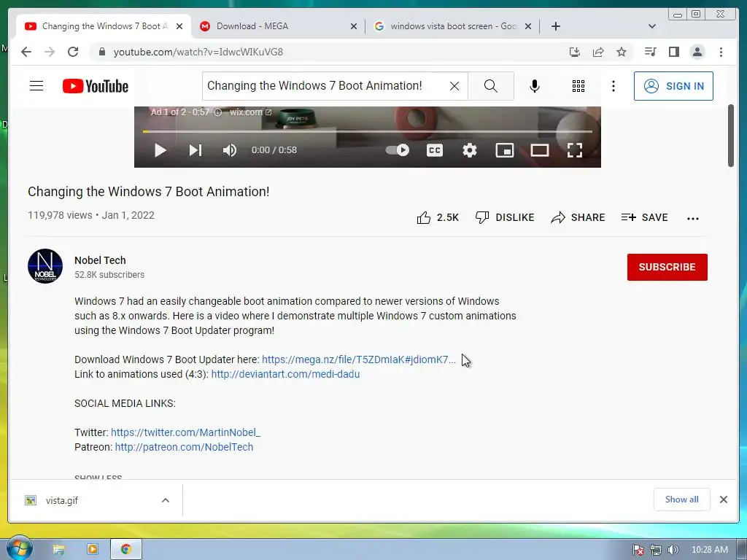Click the SUBSCRIBE button

click(x=667, y=267)
